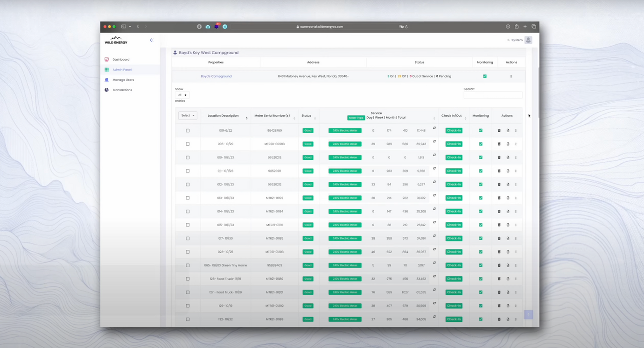Open Manage Users in sidebar
Viewport: 644px width, 348px height.
(x=123, y=80)
